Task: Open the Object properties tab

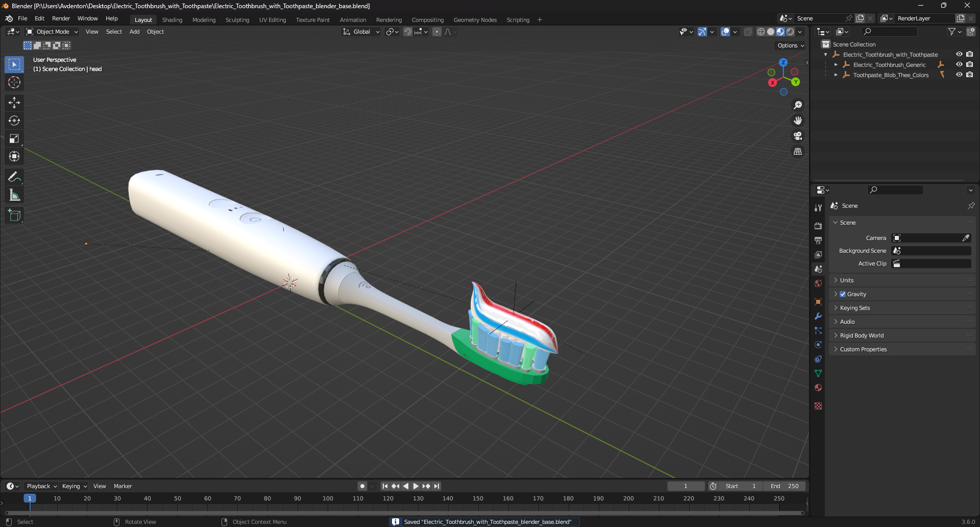Action: pos(818,302)
